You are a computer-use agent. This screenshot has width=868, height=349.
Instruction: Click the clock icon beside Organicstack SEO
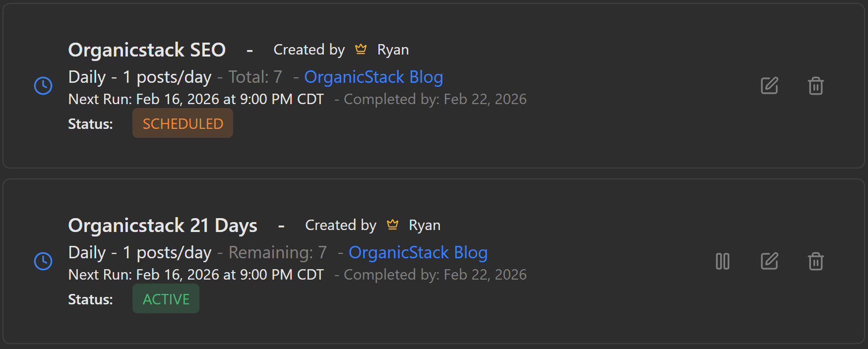tap(43, 86)
